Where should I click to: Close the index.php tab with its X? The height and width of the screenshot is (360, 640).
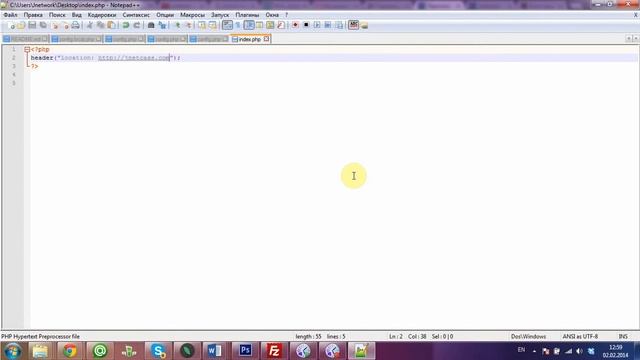(x=266, y=39)
